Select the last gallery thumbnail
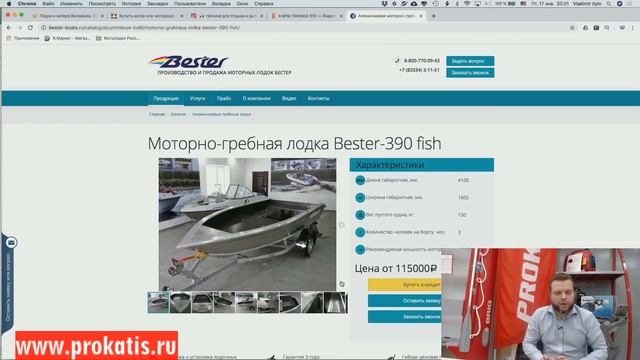 point(335,302)
